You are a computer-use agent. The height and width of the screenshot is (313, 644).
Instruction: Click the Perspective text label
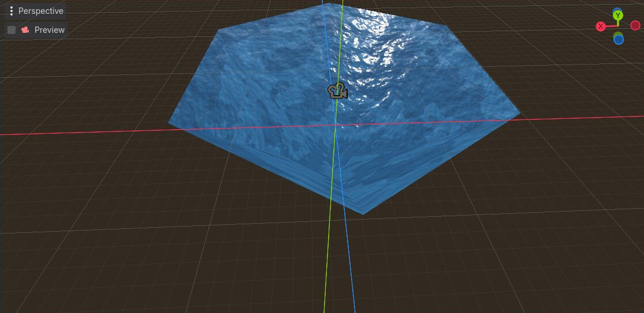click(41, 11)
